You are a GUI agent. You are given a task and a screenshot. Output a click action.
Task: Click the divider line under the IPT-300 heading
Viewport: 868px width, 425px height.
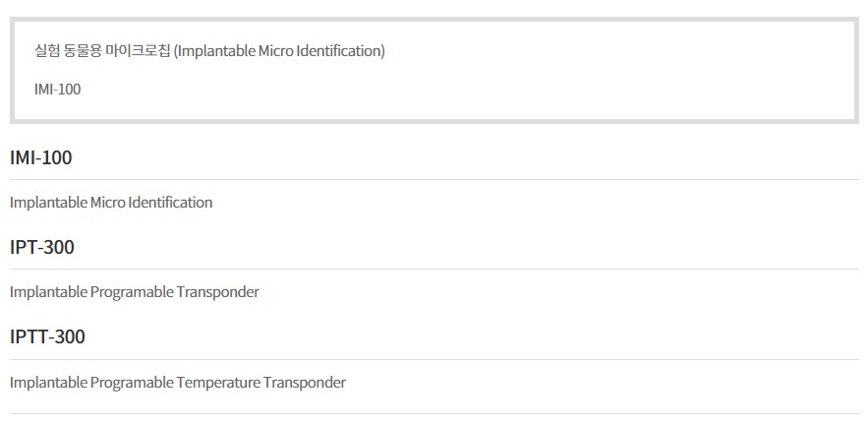[x=434, y=269]
